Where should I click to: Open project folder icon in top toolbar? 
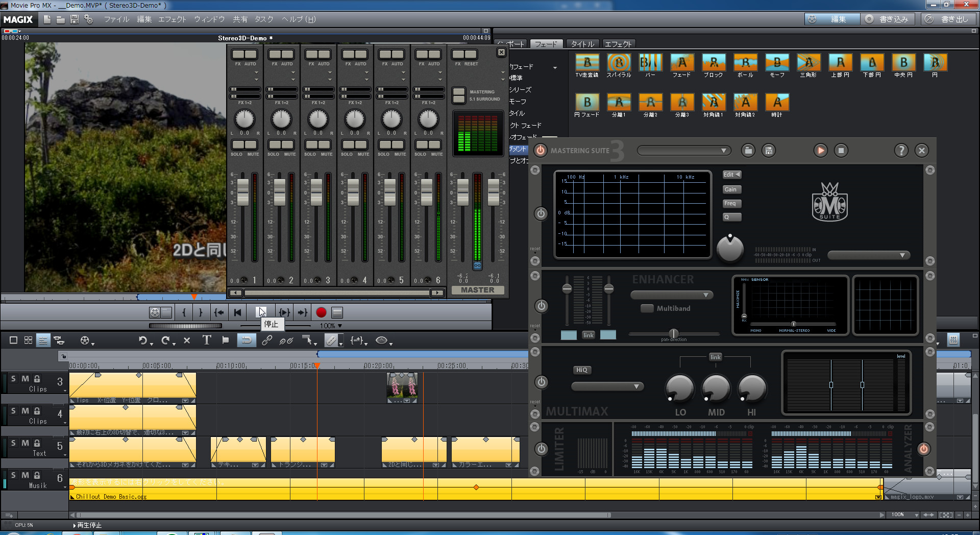click(61, 19)
